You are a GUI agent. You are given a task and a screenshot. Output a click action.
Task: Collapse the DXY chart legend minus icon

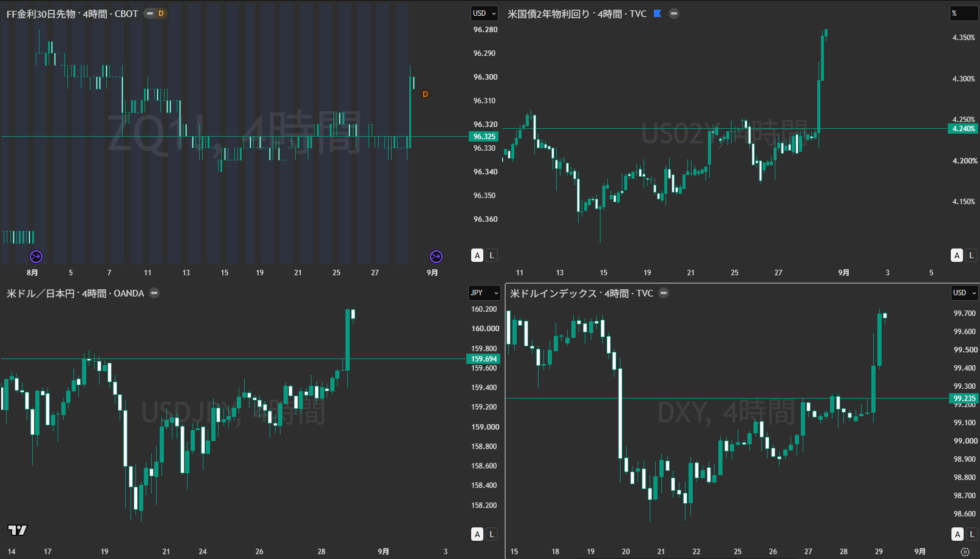[664, 293]
